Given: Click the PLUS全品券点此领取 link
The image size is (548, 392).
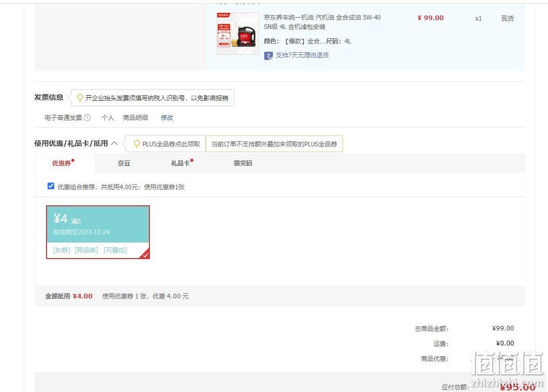Looking at the screenshot, I should point(171,144).
